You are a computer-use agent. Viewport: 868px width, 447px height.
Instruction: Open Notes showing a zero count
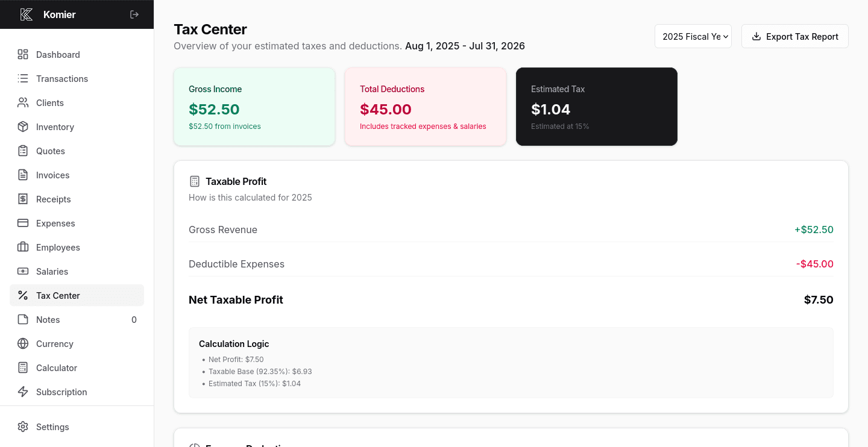click(x=48, y=319)
